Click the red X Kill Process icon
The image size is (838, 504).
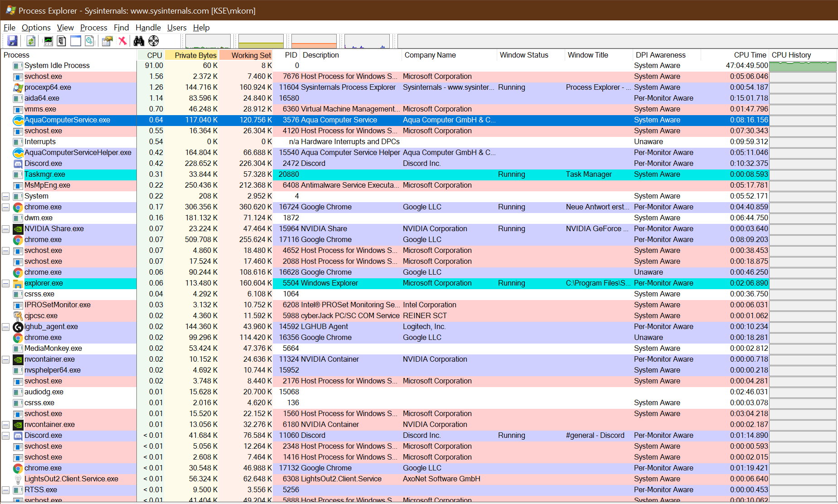[x=122, y=41]
